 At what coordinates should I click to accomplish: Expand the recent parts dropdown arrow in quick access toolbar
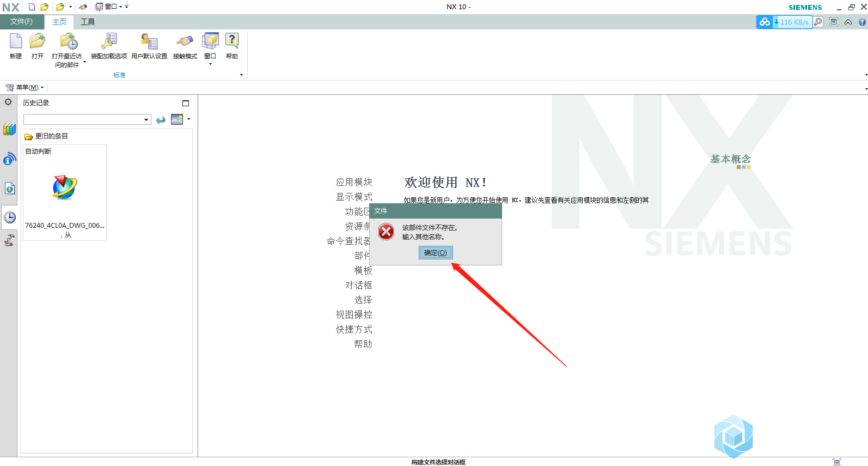click(x=70, y=7)
